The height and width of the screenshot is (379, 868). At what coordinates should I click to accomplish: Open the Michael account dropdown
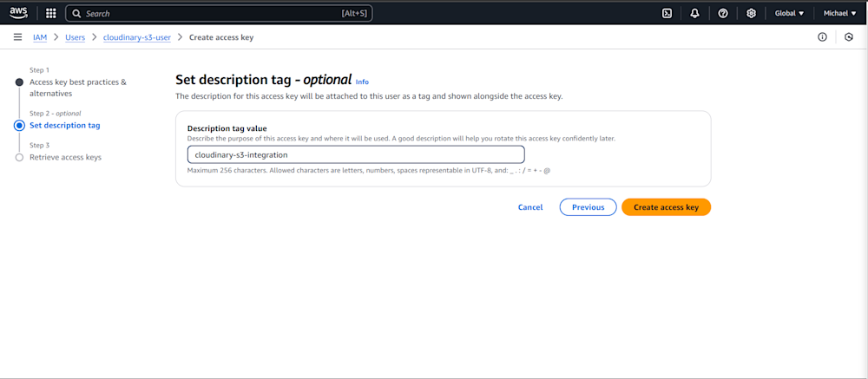(839, 13)
